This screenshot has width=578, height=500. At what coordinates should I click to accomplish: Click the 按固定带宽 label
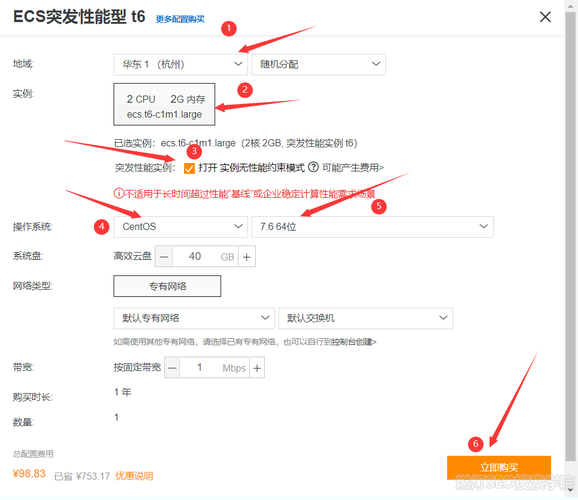coord(137,367)
